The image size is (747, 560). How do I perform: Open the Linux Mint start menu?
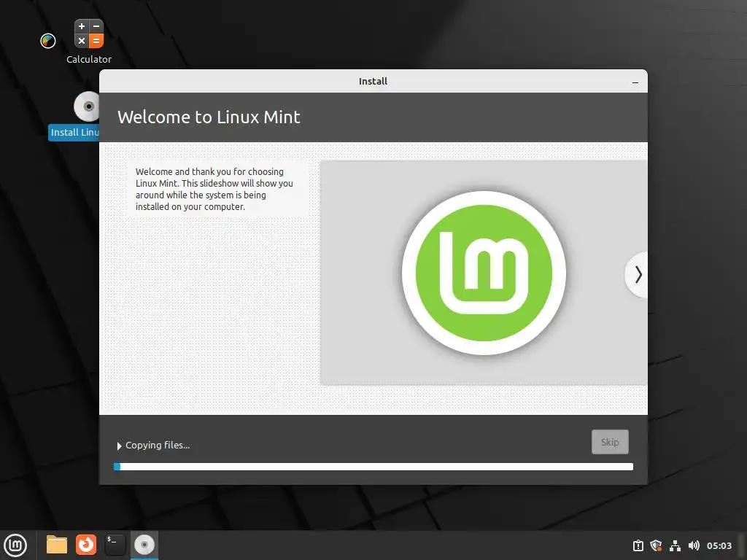tap(16, 545)
